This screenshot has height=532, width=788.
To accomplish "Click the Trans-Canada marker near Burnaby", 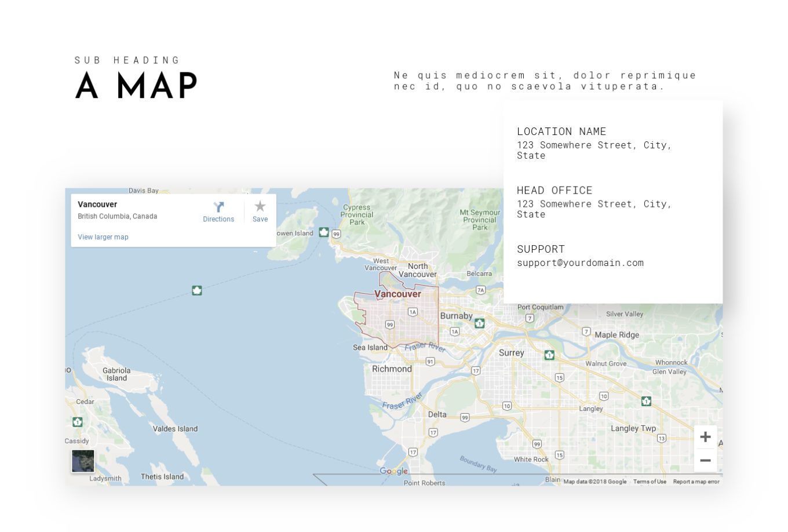I will pos(479,323).
